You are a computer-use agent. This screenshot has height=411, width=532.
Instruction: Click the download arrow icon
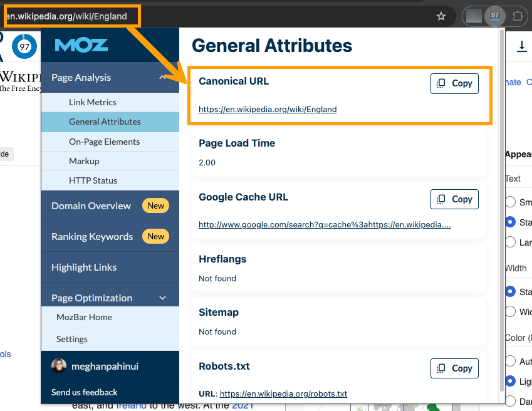(521, 46)
